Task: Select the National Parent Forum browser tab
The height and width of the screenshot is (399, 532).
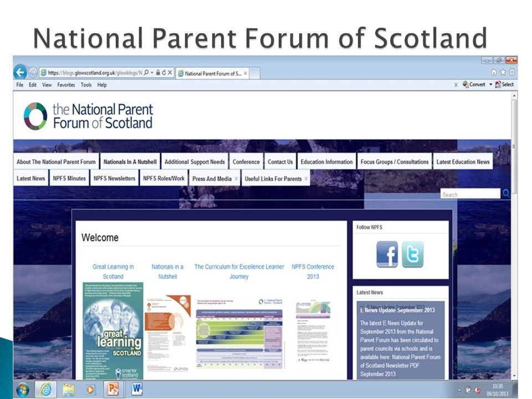Action: [213, 73]
